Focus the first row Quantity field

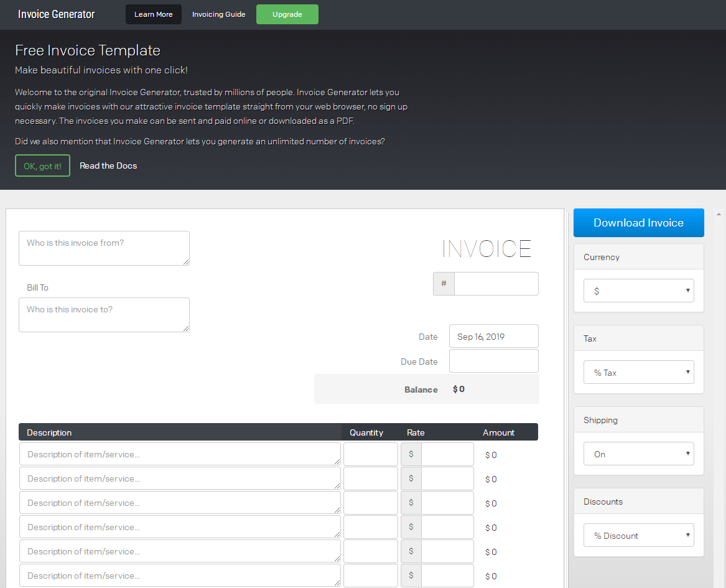(370, 454)
